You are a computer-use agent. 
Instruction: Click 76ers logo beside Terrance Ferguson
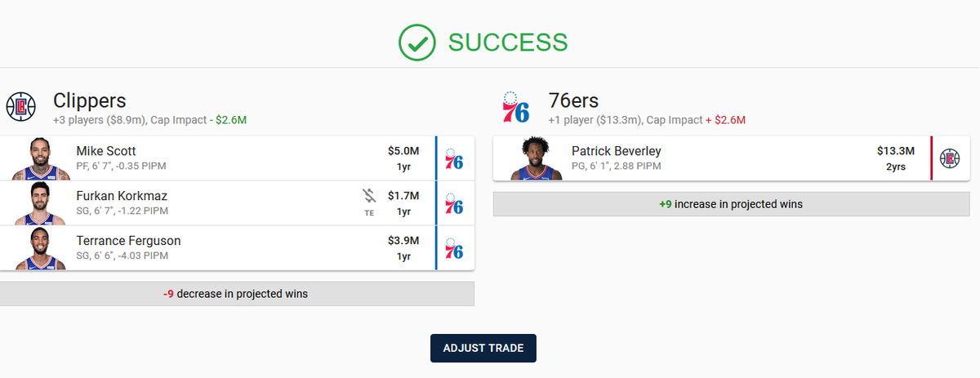[x=454, y=248]
